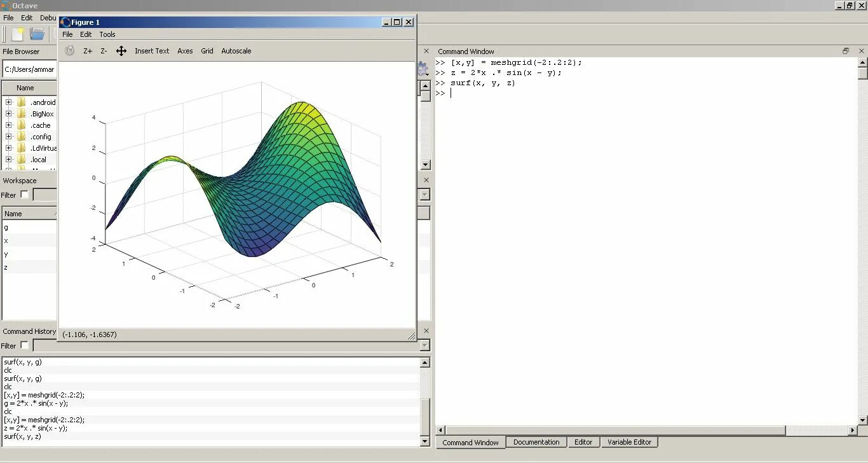868x463 pixels.
Task: Open the Figure 1 Edit menu
Action: pos(86,34)
